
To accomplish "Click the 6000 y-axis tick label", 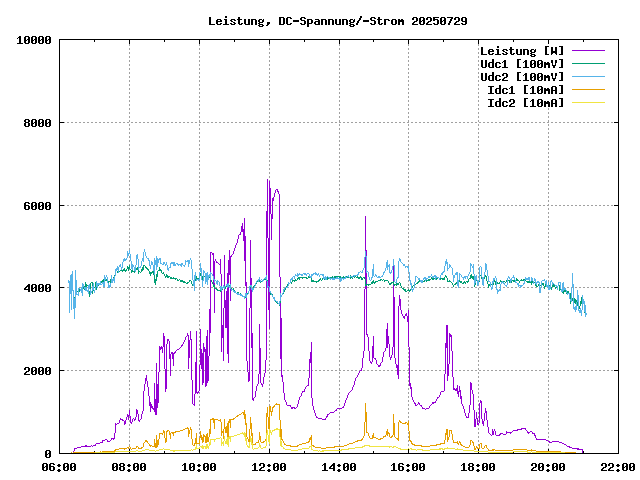I will 37,206.
